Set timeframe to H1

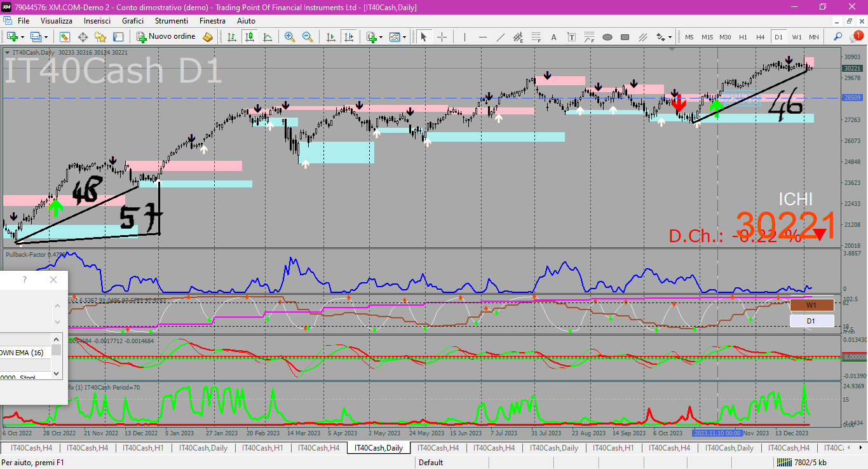[x=743, y=37]
